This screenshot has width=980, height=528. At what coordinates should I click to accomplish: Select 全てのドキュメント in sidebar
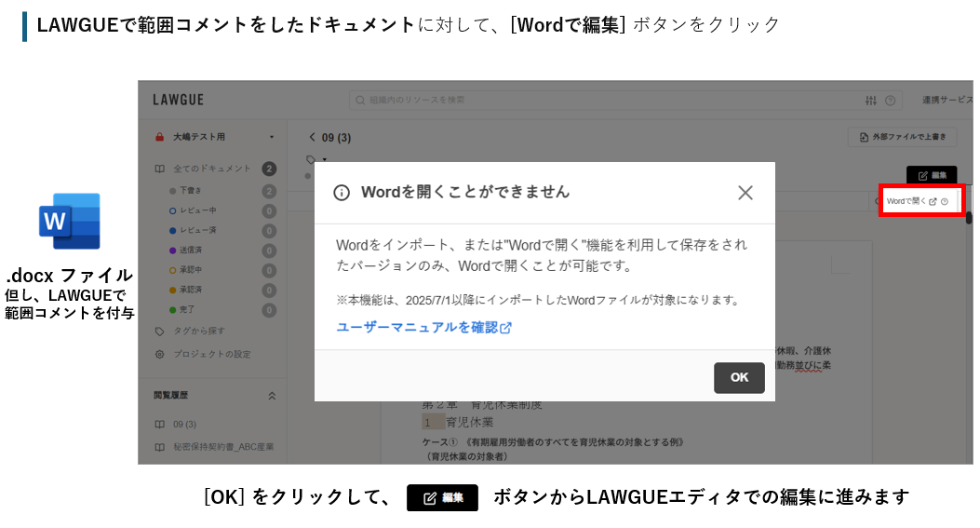coord(211,169)
